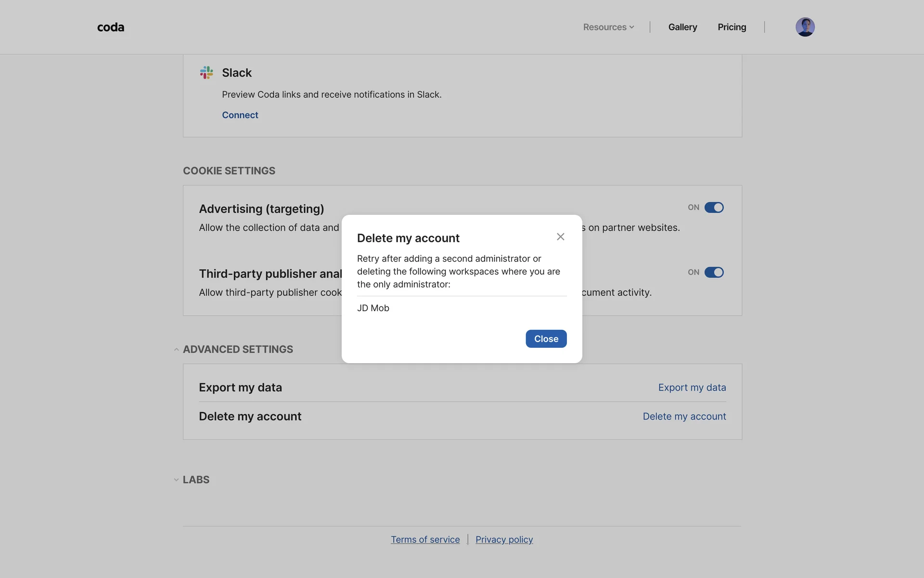Open the Resources dropdown menu
The height and width of the screenshot is (578, 924).
tap(608, 27)
